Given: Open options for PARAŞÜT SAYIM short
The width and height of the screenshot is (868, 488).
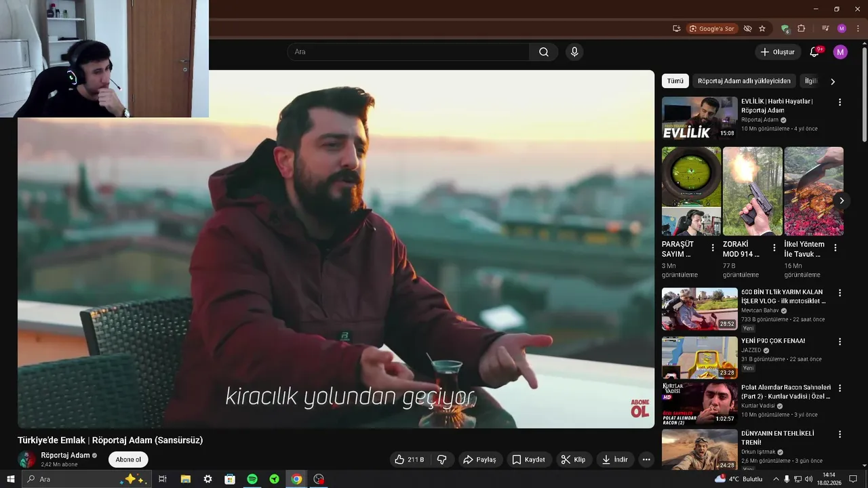Looking at the screenshot, I should pyautogui.click(x=713, y=248).
